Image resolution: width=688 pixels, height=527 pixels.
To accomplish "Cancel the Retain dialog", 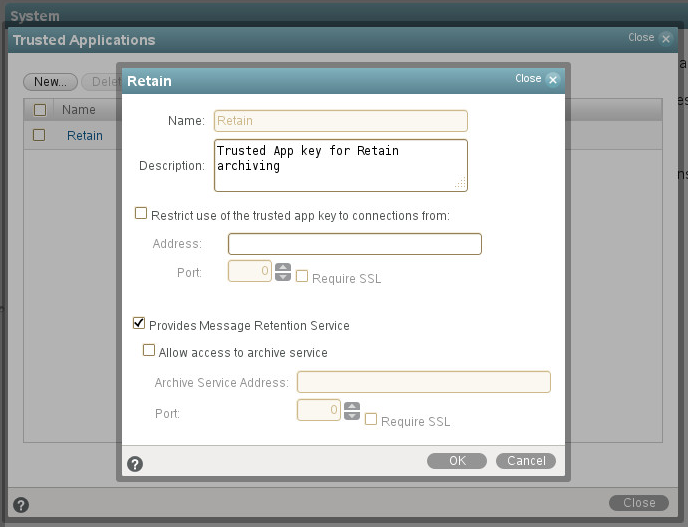I will 526,461.
